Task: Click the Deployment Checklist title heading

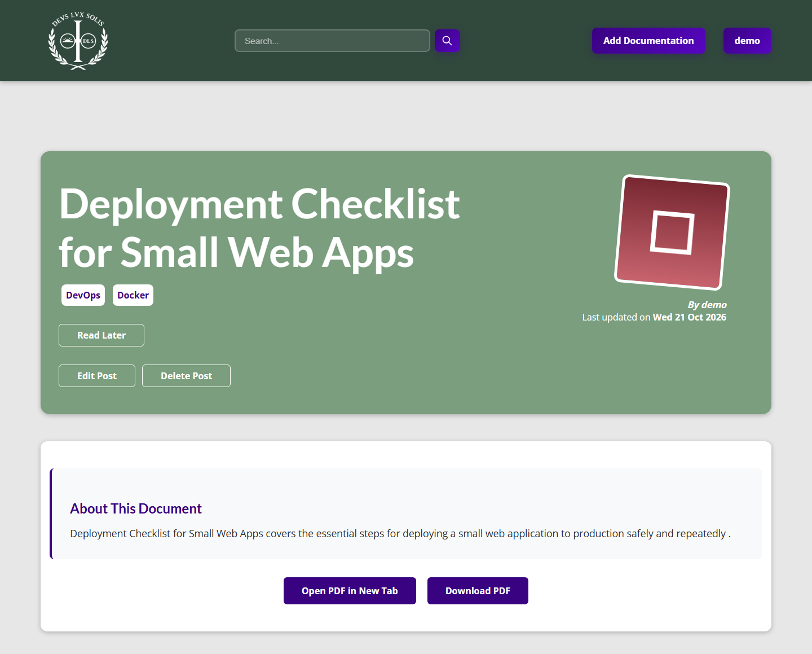Action: click(x=259, y=228)
